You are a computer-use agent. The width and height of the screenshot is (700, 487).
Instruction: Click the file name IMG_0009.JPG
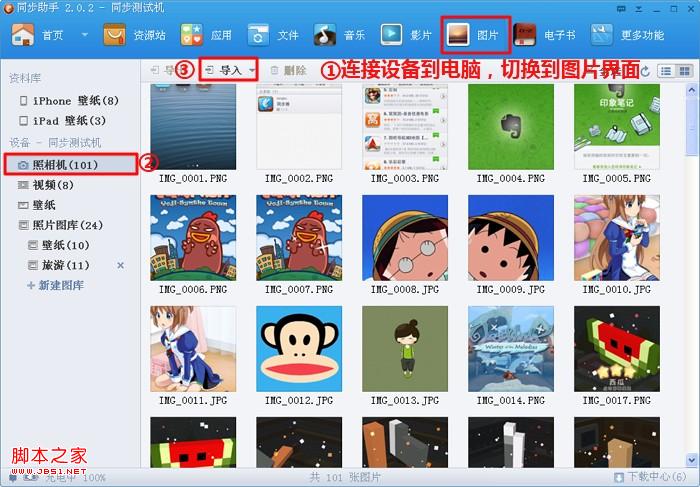[511, 290]
